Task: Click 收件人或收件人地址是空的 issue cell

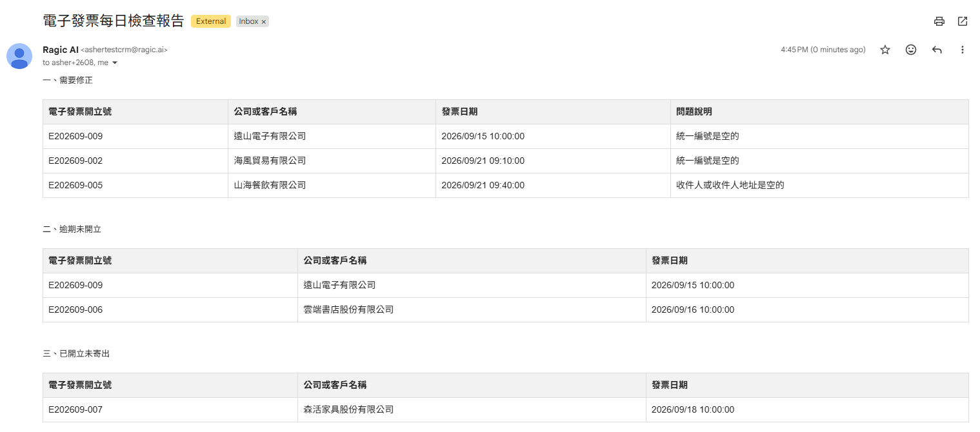Action: coord(819,185)
